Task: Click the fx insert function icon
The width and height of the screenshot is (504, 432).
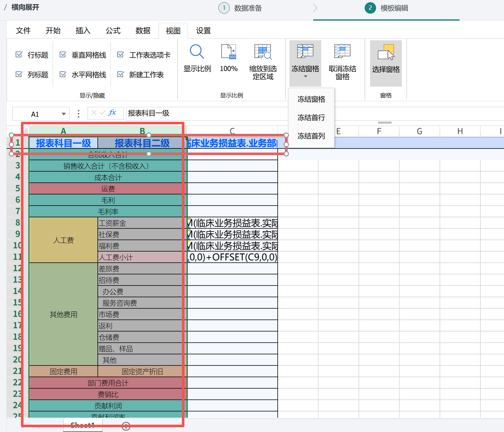Action: (x=112, y=113)
